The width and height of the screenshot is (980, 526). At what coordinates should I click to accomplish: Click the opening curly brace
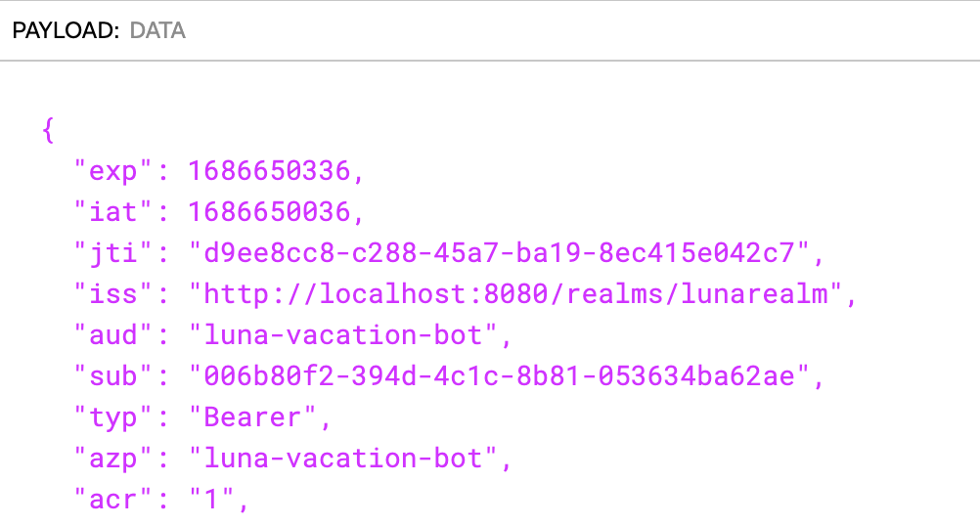coord(48,131)
